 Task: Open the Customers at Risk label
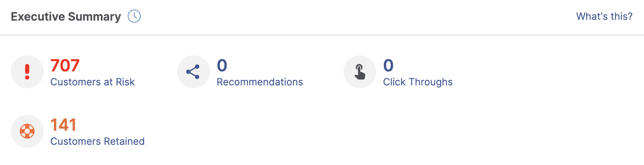(x=93, y=82)
